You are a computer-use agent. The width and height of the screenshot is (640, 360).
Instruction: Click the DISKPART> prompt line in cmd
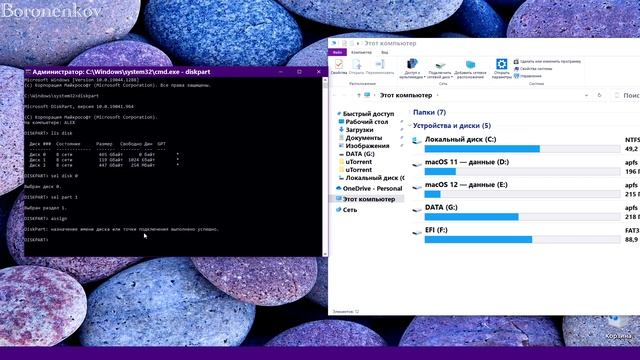(36, 240)
